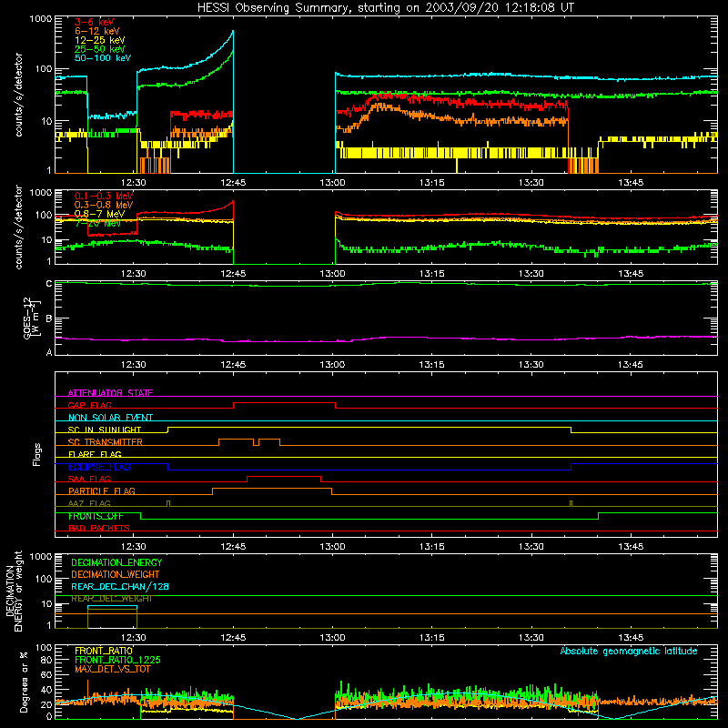Click '13:30' tick label under the top panel
Viewport: 728px width, 728px height.
coord(531,183)
